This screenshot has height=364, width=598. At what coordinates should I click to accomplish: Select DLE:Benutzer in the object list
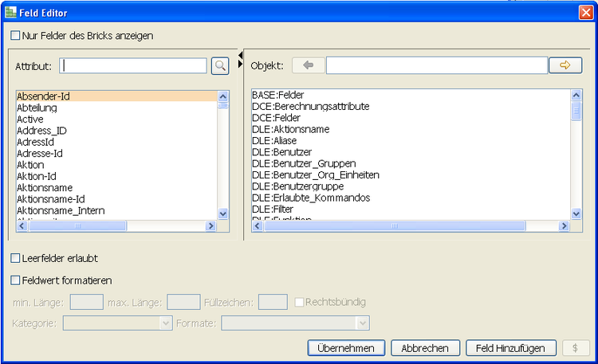pos(281,152)
